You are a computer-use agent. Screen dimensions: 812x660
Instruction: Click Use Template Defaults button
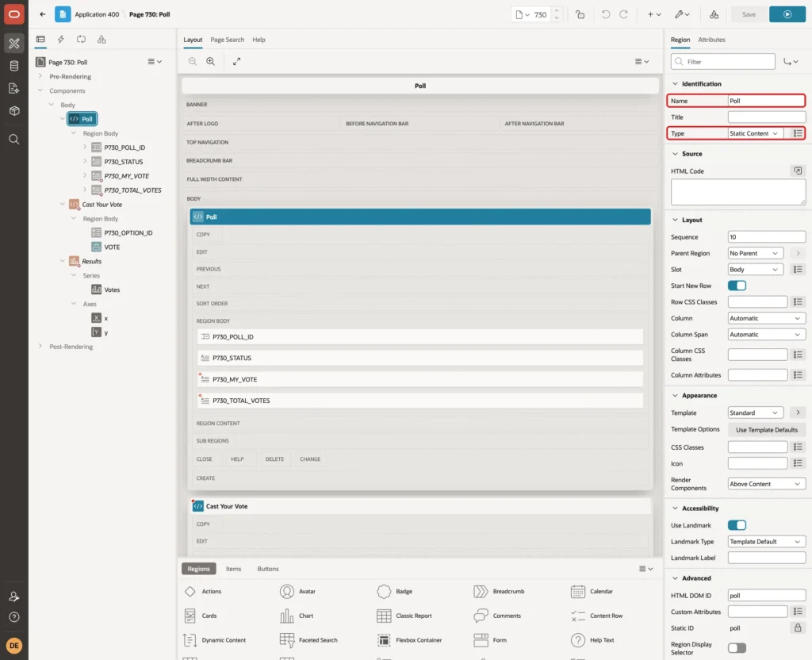(767, 429)
